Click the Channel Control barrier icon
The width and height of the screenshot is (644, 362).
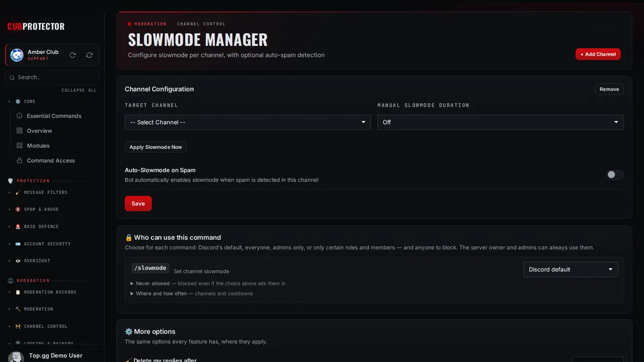[x=18, y=326]
